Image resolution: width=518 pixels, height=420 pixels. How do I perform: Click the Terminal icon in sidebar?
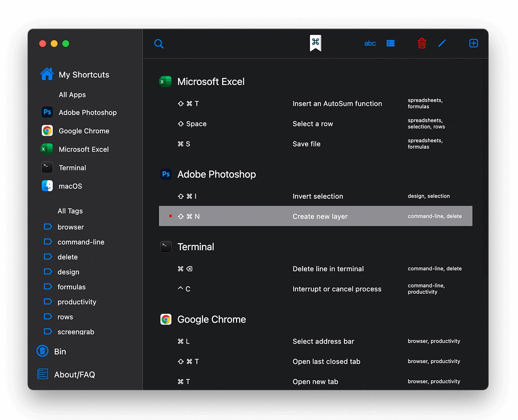47,167
